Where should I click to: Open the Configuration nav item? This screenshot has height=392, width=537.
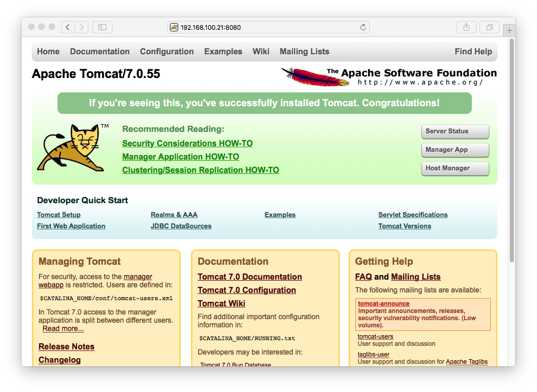pos(167,51)
